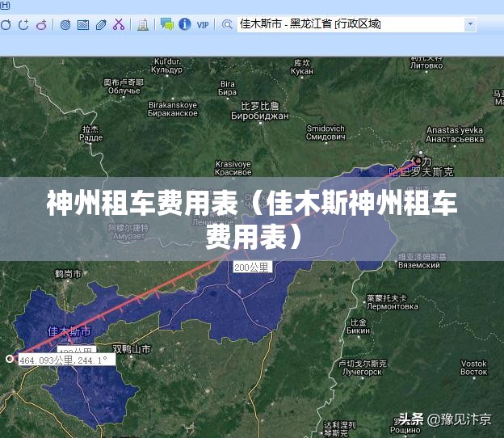Click the 双鸭山市 map label
Viewport: 504px width, 438px height.
click(132, 349)
